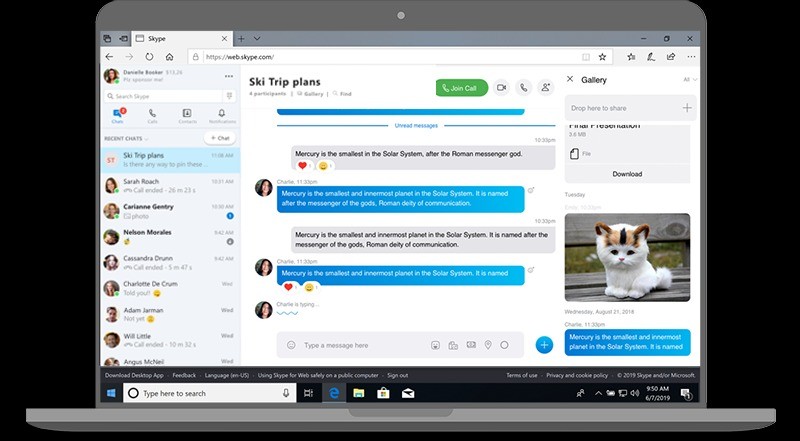Image resolution: width=800 pixels, height=441 pixels.
Task: Open the chat with Carianne Gentry
Action: coord(170,211)
